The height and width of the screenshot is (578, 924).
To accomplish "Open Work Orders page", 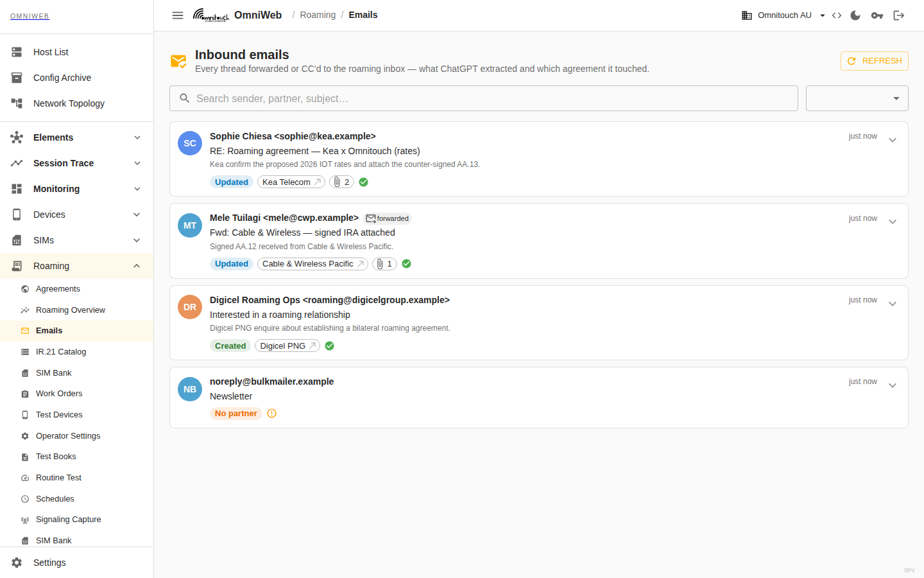I will click(x=77, y=394).
